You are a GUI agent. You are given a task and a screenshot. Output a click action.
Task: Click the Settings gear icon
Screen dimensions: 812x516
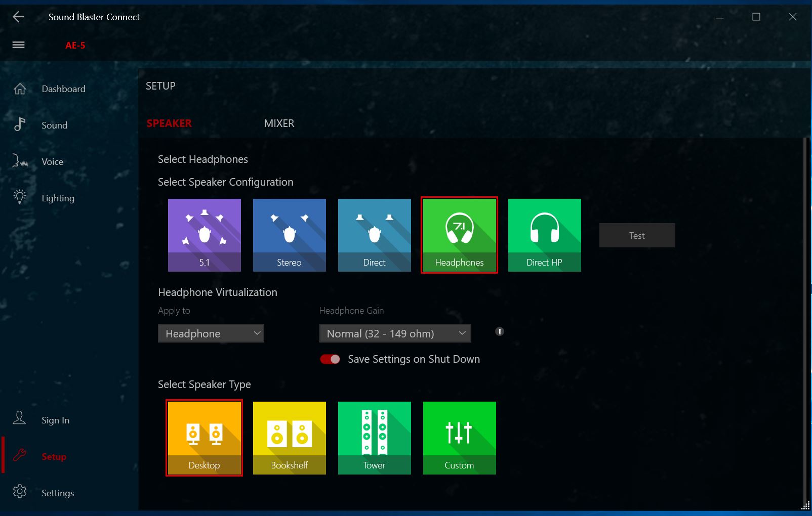point(20,491)
